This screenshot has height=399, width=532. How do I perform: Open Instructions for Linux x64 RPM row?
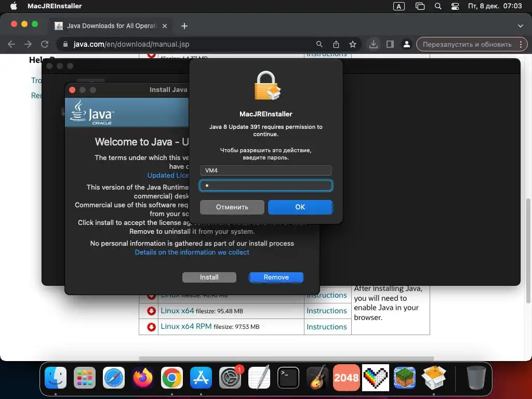click(327, 327)
